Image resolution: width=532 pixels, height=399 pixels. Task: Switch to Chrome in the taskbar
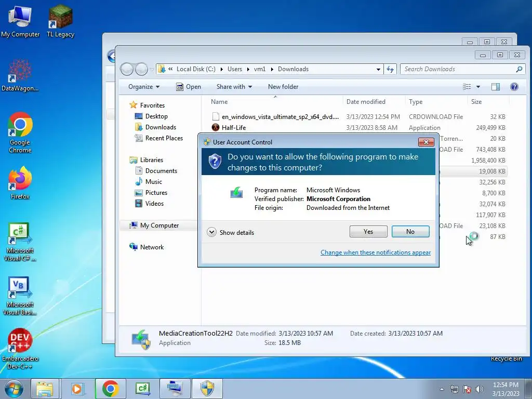coord(110,389)
